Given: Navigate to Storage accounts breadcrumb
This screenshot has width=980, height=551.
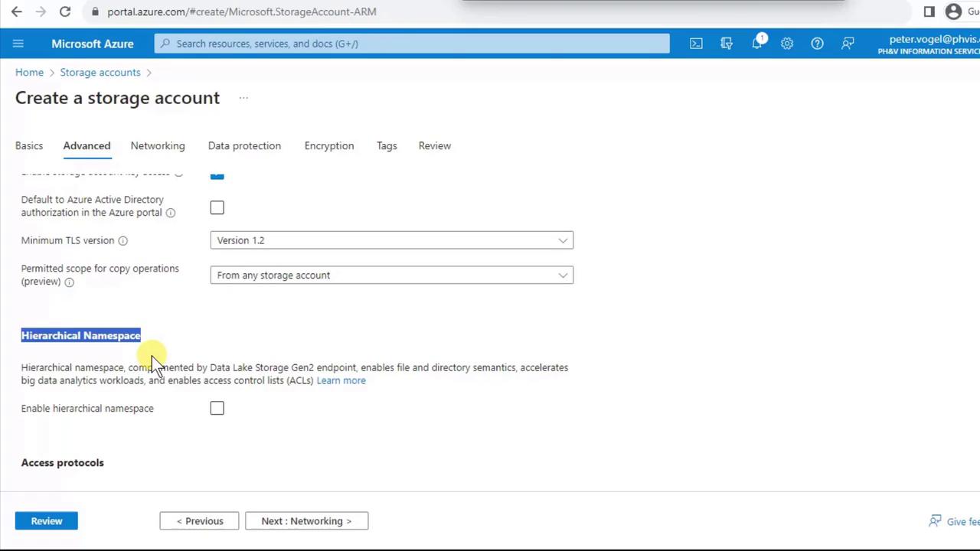Looking at the screenshot, I should pyautogui.click(x=100, y=72).
